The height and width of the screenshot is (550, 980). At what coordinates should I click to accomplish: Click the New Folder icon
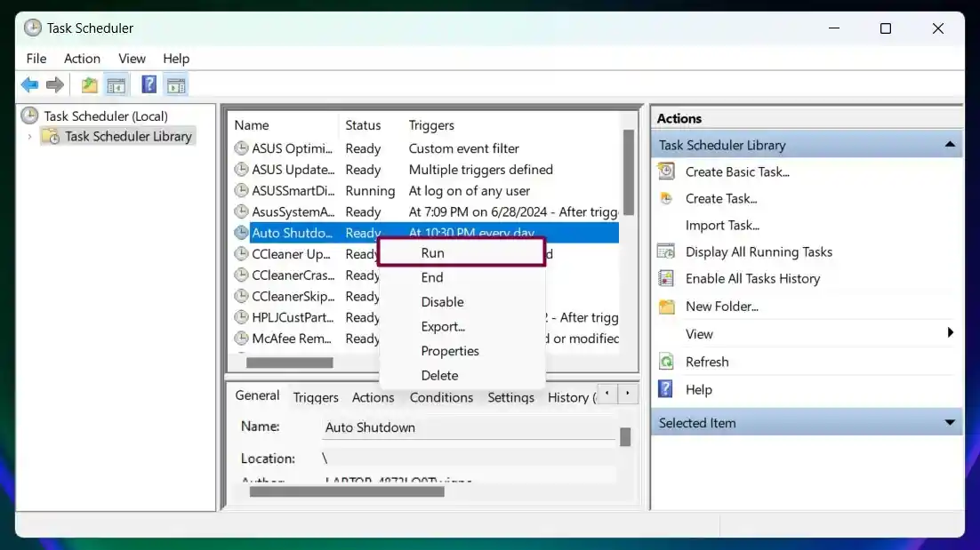[666, 307]
